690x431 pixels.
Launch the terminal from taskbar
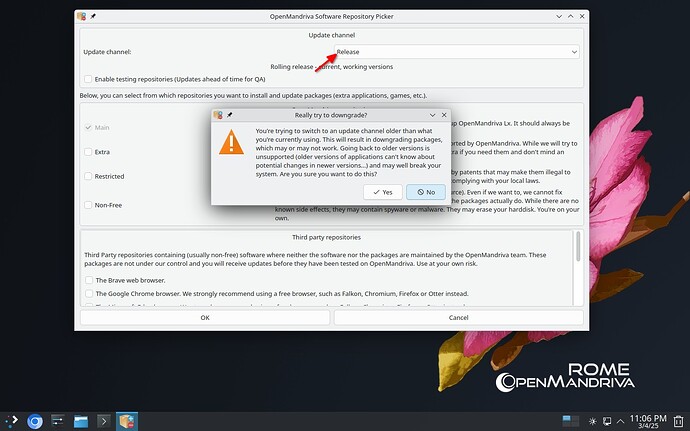(104, 420)
